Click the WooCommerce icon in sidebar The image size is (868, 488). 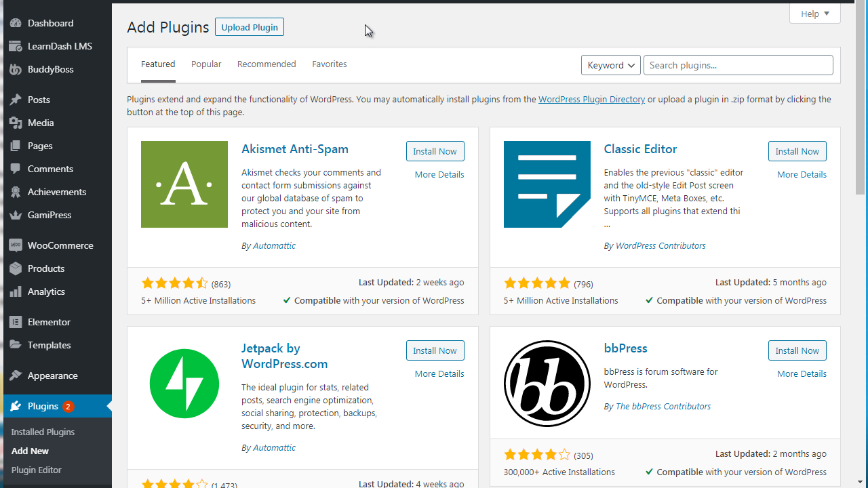pos(16,245)
